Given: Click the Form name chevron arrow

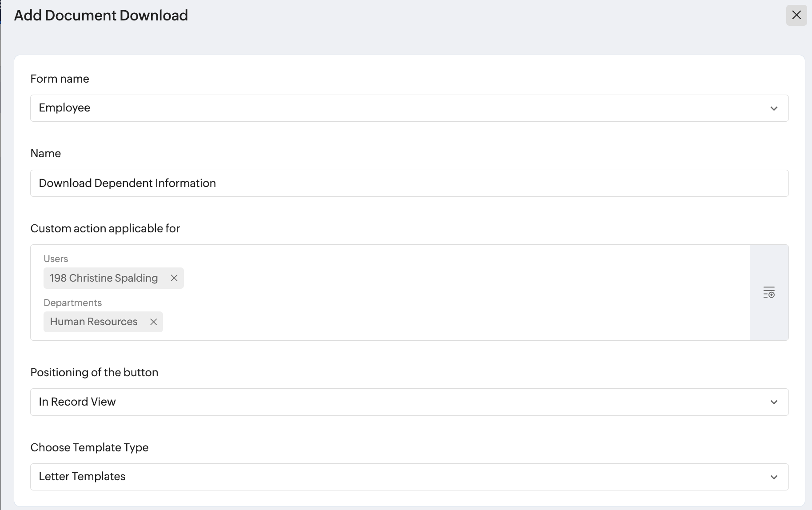Looking at the screenshot, I should 774,108.
